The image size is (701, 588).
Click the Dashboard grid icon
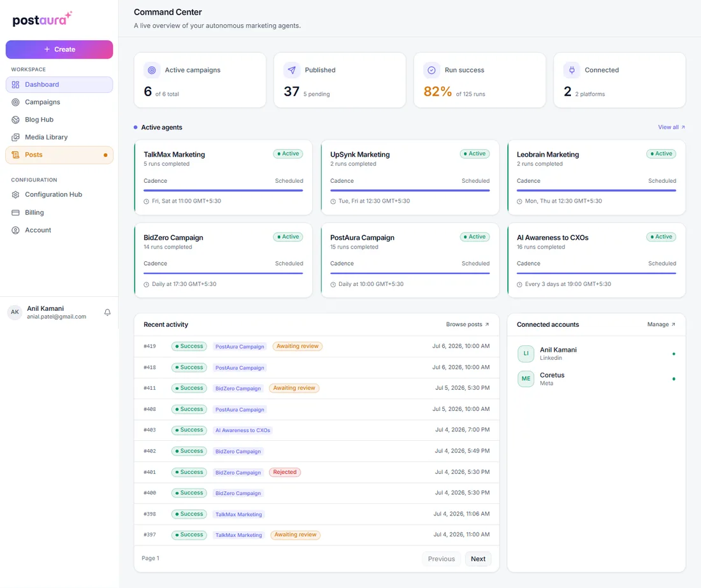coord(16,85)
